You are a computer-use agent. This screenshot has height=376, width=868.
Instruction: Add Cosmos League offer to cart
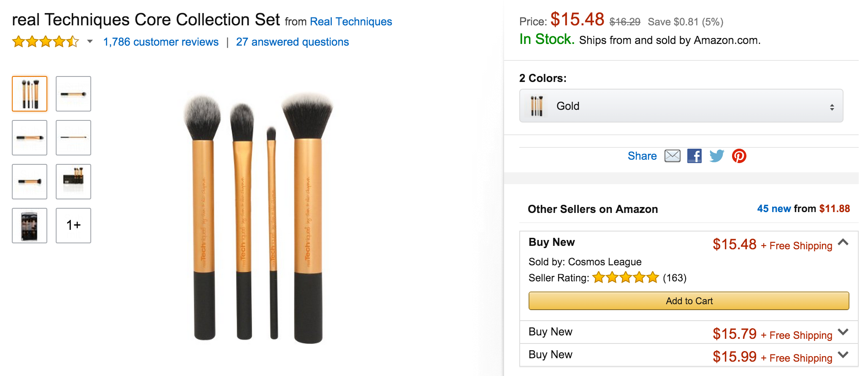coord(689,301)
